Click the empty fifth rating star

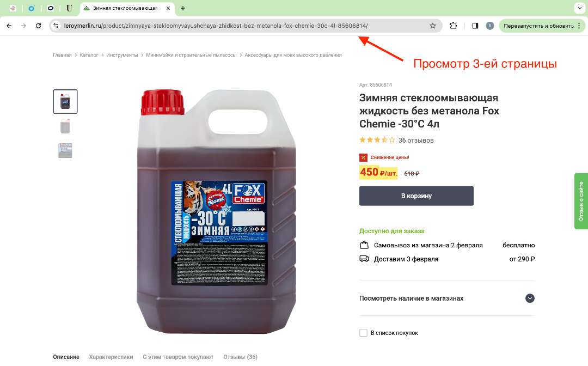pos(392,139)
